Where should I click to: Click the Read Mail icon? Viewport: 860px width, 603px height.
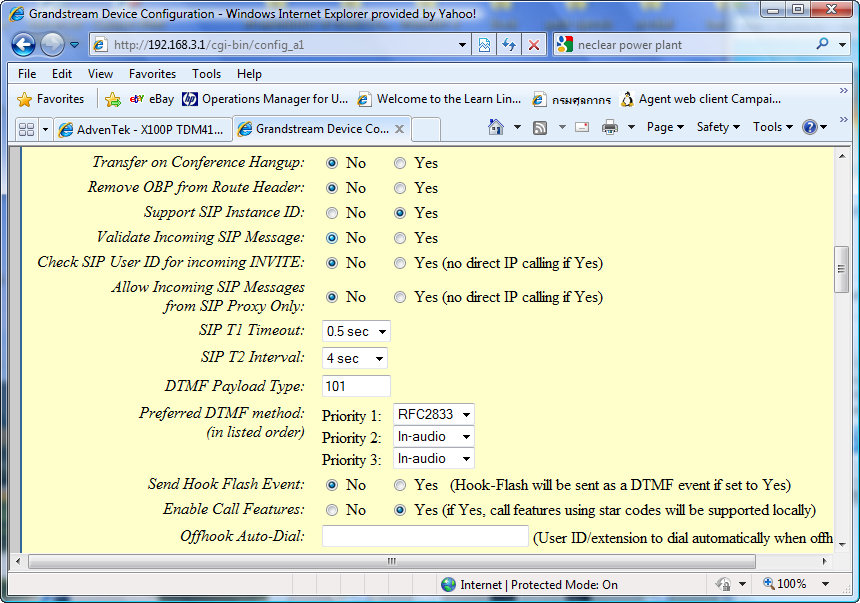pyautogui.click(x=582, y=127)
